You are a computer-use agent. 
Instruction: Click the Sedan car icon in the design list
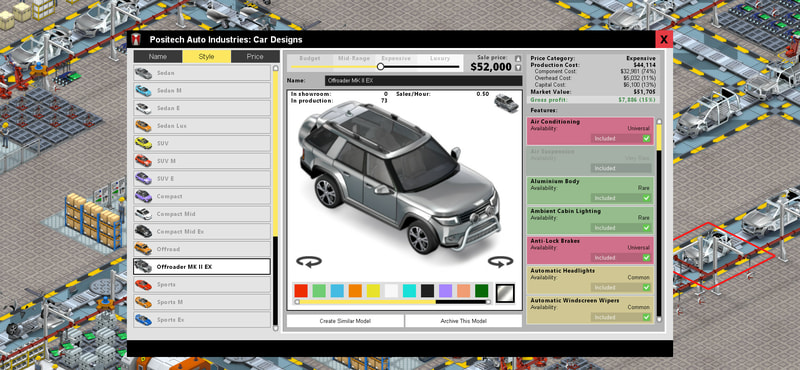click(143, 73)
